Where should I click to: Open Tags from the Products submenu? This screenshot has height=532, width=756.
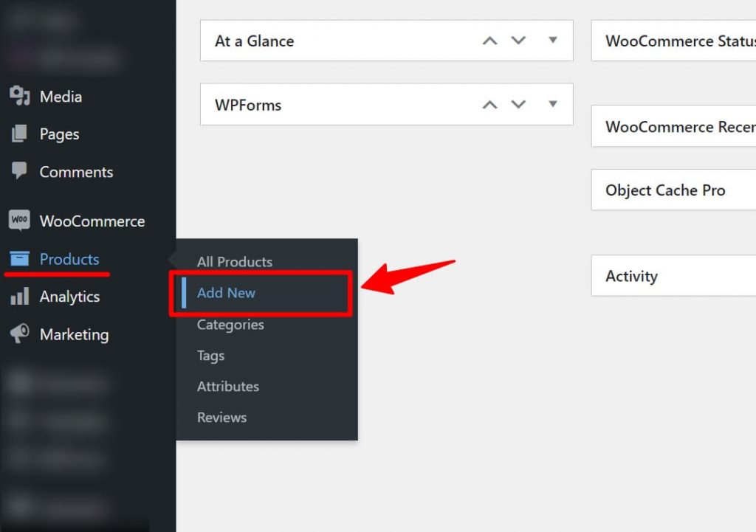(x=210, y=356)
